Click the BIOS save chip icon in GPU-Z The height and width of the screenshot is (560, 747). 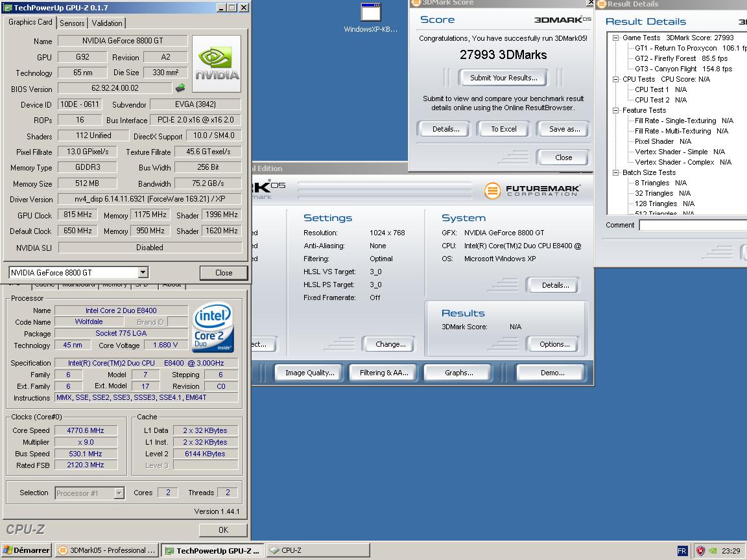[180, 87]
